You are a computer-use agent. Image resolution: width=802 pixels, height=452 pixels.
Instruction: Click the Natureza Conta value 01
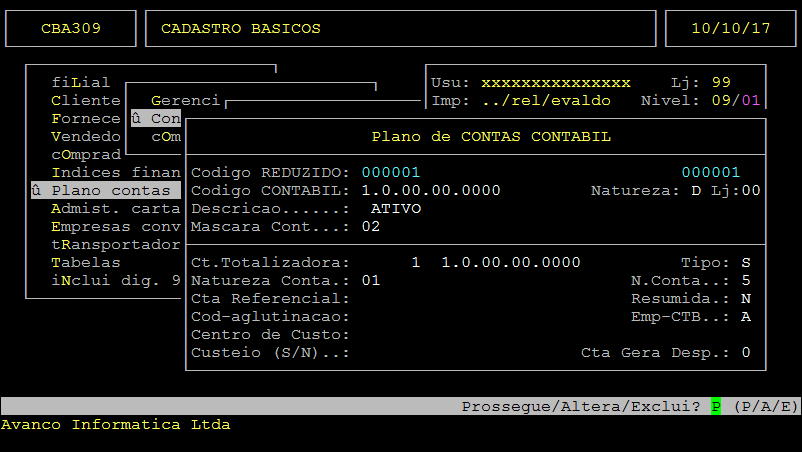pyautogui.click(x=371, y=280)
